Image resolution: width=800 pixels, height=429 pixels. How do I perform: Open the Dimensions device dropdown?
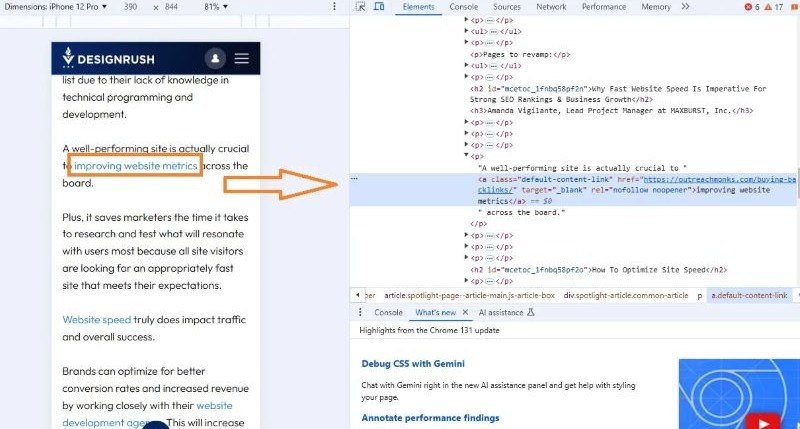click(x=55, y=7)
